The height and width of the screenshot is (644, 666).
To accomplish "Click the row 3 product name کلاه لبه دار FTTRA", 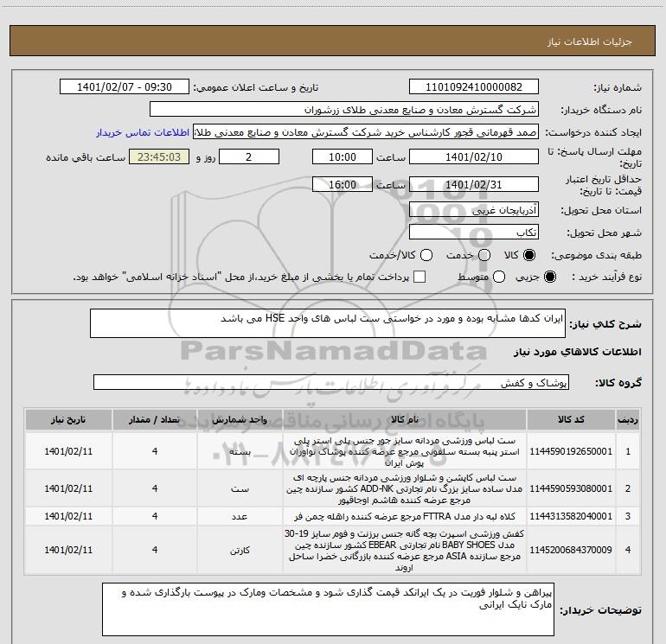I will (405, 516).
